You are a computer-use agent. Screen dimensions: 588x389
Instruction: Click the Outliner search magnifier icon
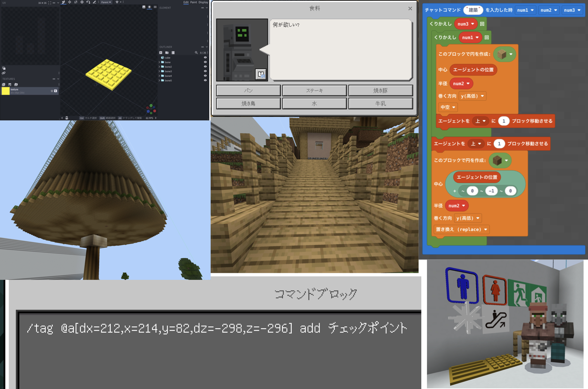tap(196, 52)
